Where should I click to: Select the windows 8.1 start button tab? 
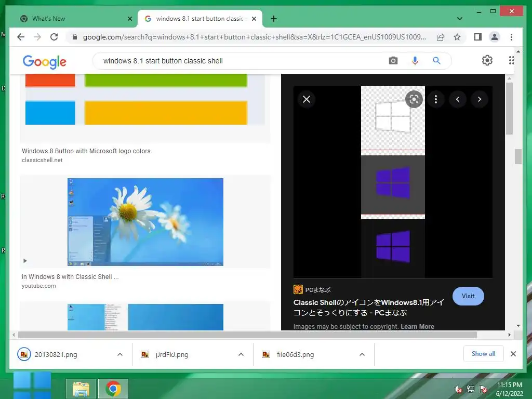(x=200, y=19)
